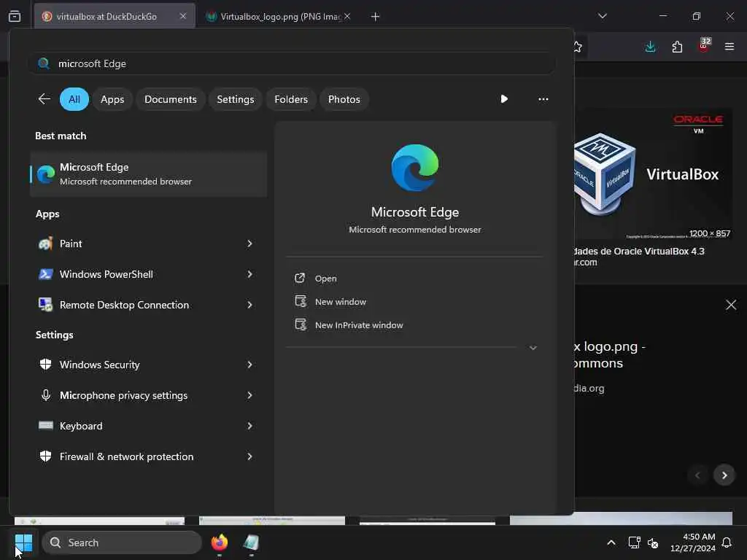Go back with the search panel arrow
The width and height of the screenshot is (747, 560).
tap(44, 99)
